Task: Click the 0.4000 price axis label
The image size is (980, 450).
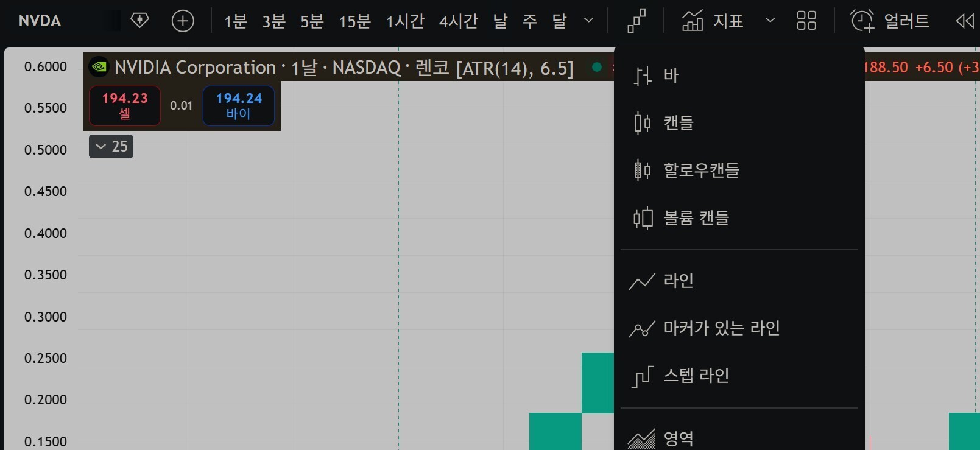Action: [x=46, y=233]
